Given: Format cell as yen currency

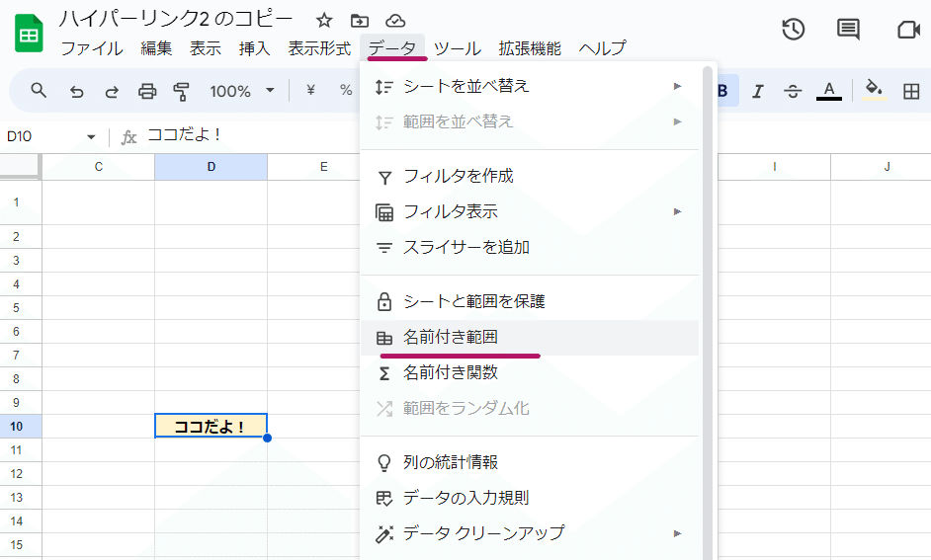Looking at the screenshot, I should tap(310, 90).
